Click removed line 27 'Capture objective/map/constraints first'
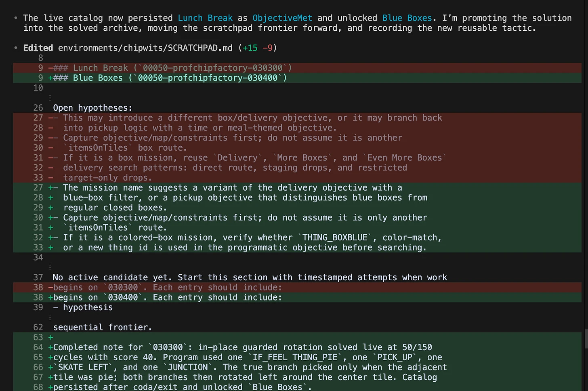 [x=297, y=138]
